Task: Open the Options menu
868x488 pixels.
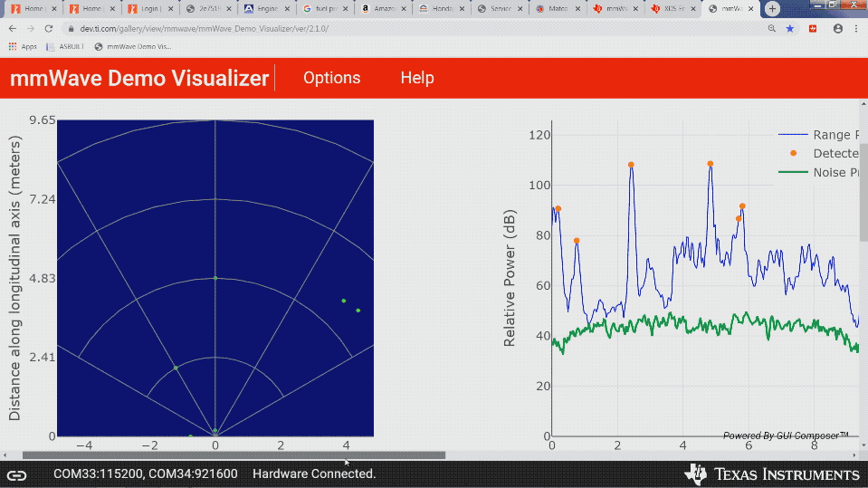Action: [x=331, y=78]
